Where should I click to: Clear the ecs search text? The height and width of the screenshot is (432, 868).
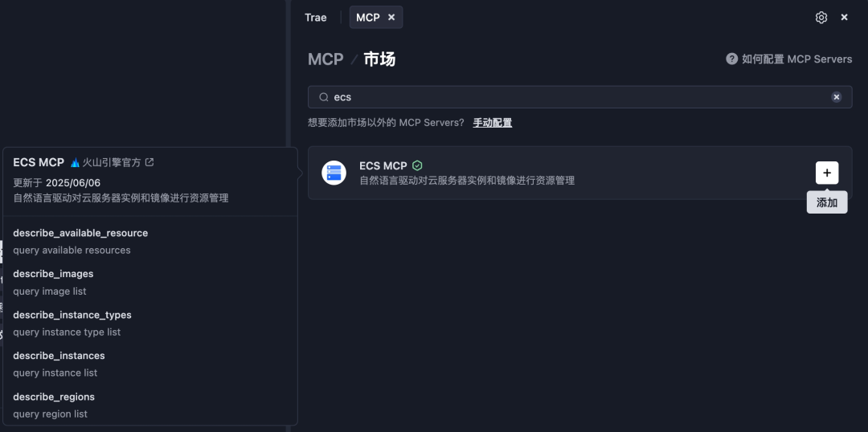click(x=836, y=97)
